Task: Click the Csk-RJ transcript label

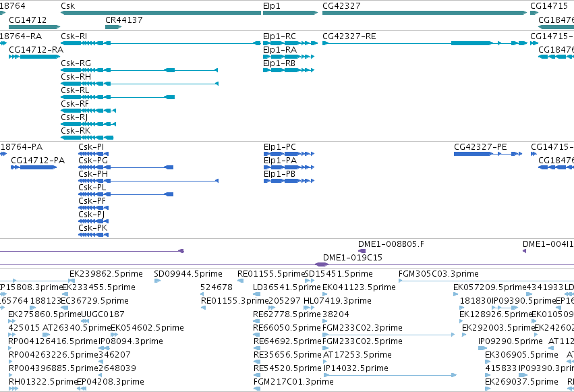Action: [x=74, y=117]
